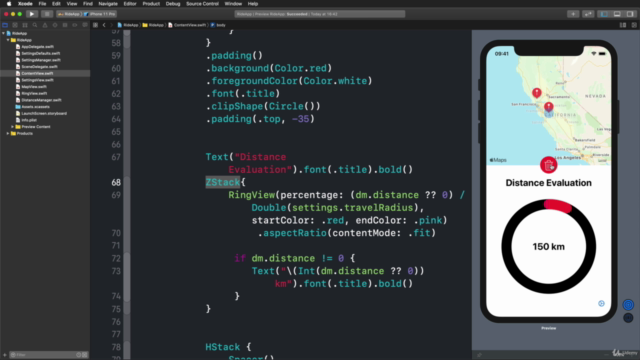Add an editor on the right
This screenshot has width=640, height=360.
(x=634, y=25)
